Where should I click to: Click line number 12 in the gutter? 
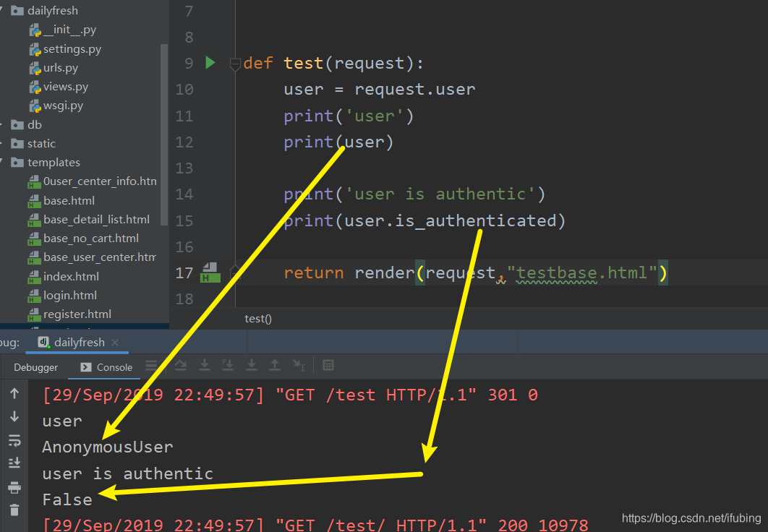pos(184,142)
